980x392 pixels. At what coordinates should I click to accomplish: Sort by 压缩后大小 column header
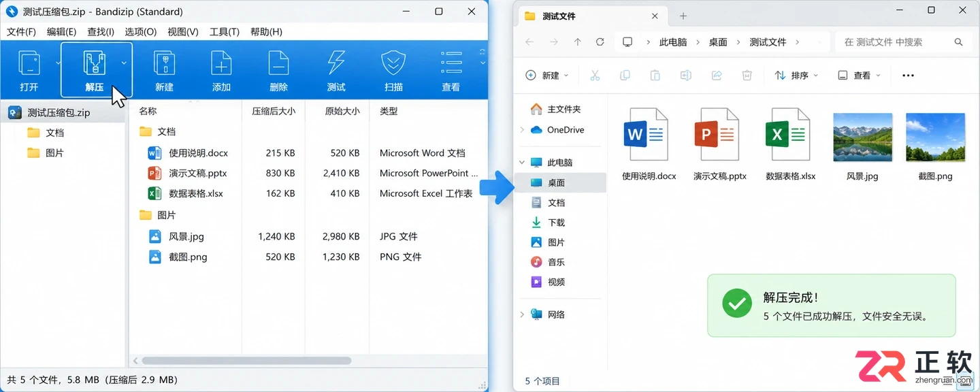pyautogui.click(x=274, y=111)
